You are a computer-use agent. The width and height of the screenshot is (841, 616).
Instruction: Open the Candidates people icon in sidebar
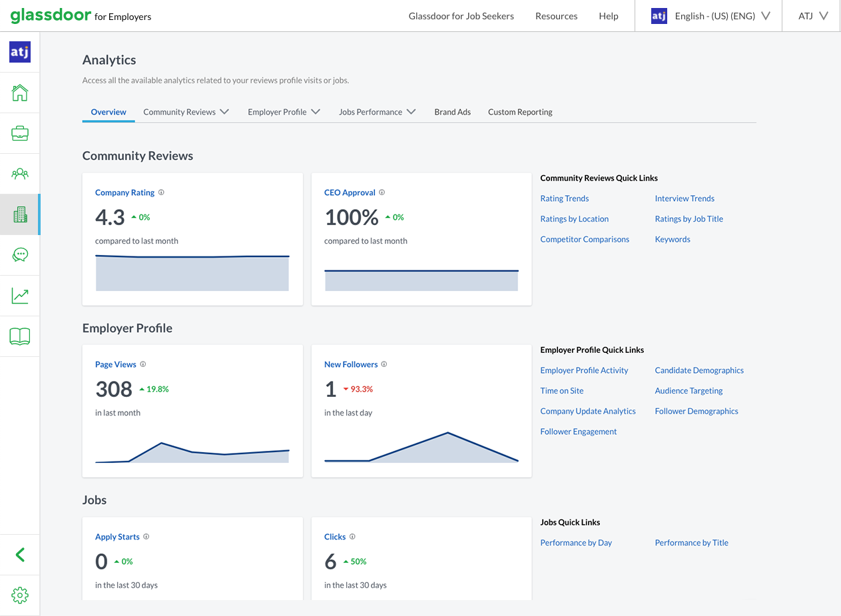(20, 173)
